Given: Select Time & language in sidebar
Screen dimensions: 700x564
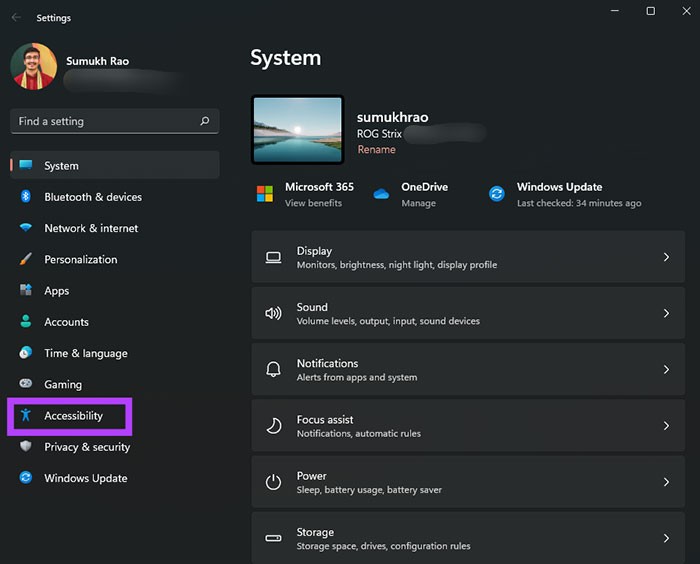Looking at the screenshot, I should click(x=85, y=353).
